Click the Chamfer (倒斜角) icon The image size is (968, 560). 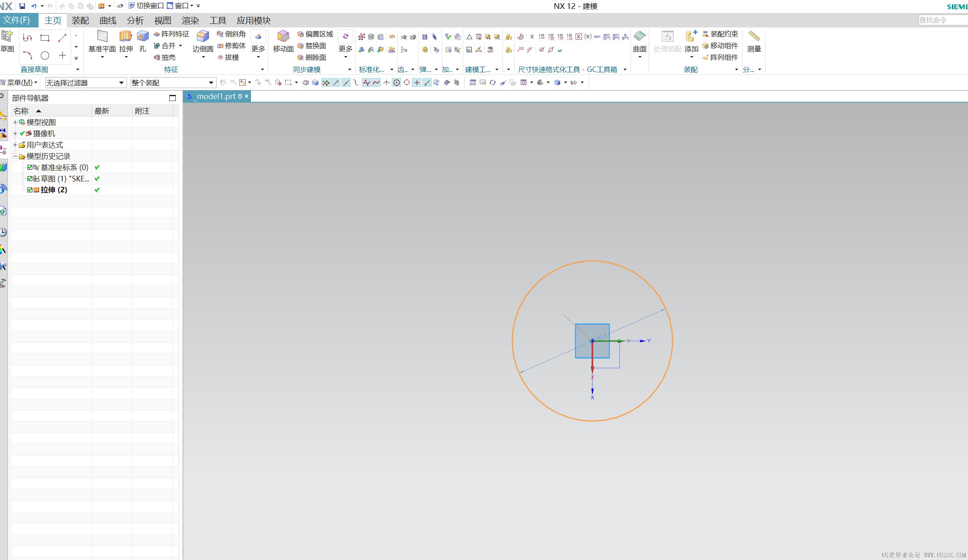(x=220, y=34)
